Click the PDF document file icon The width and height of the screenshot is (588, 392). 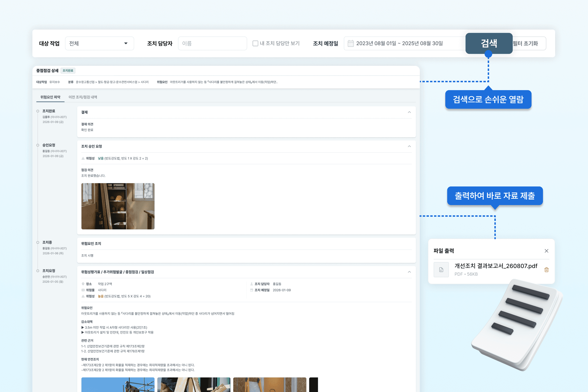[441, 270]
